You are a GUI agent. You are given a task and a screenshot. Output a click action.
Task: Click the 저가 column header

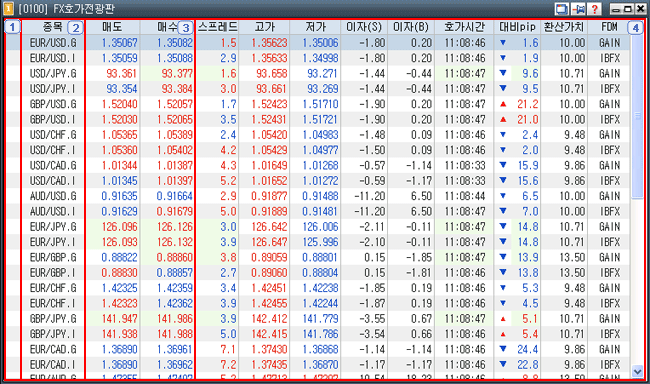coord(315,27)
